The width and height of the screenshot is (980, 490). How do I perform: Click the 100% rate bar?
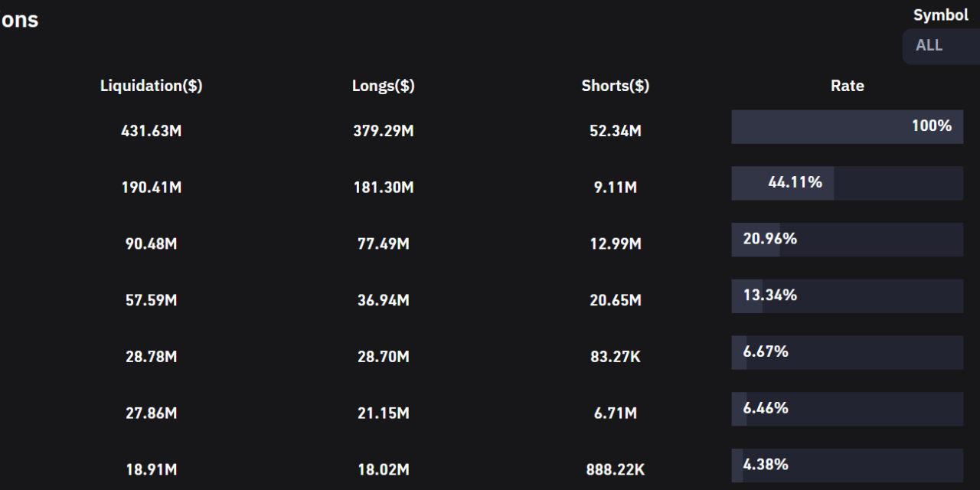[x=847, y=127]
